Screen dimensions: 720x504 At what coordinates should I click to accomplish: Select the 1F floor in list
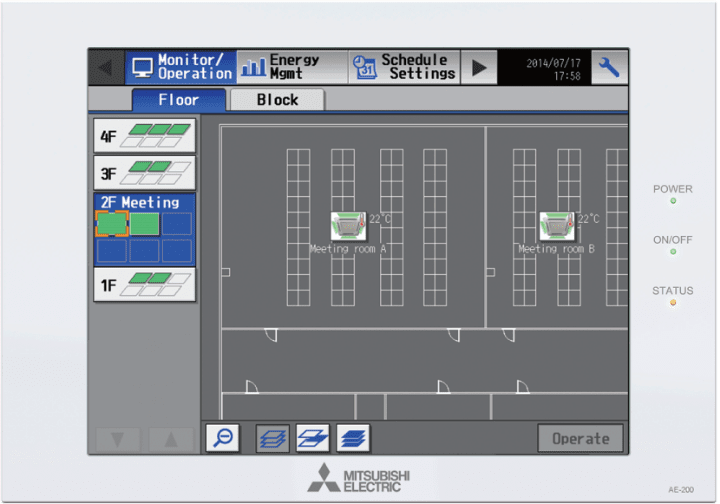tap(144, 284)
